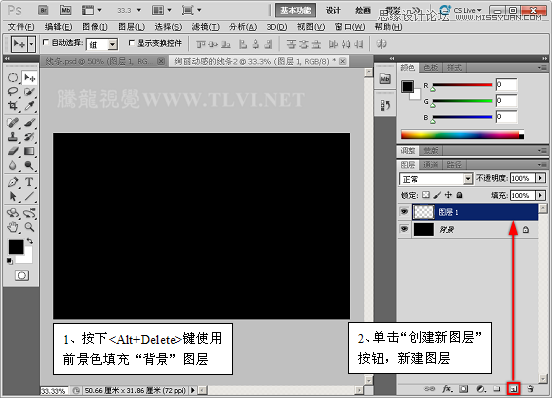
Task: Open the tool preset picker arrow
Action: click(31, 44)
